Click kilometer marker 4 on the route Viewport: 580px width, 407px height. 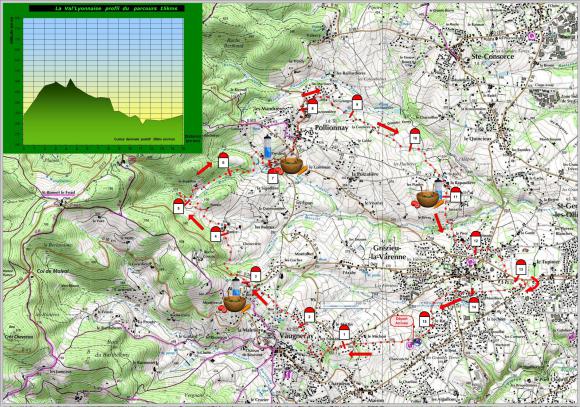point(216,234)
